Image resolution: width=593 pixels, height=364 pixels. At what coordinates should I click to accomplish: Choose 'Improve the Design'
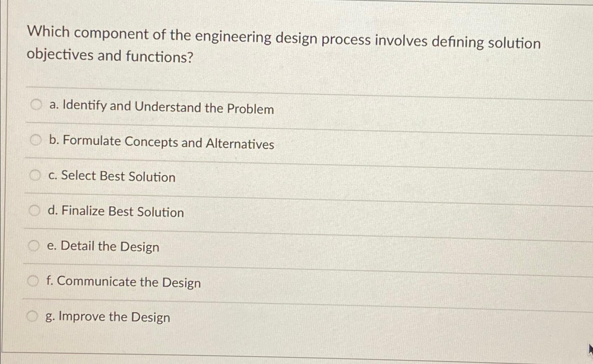109,317
